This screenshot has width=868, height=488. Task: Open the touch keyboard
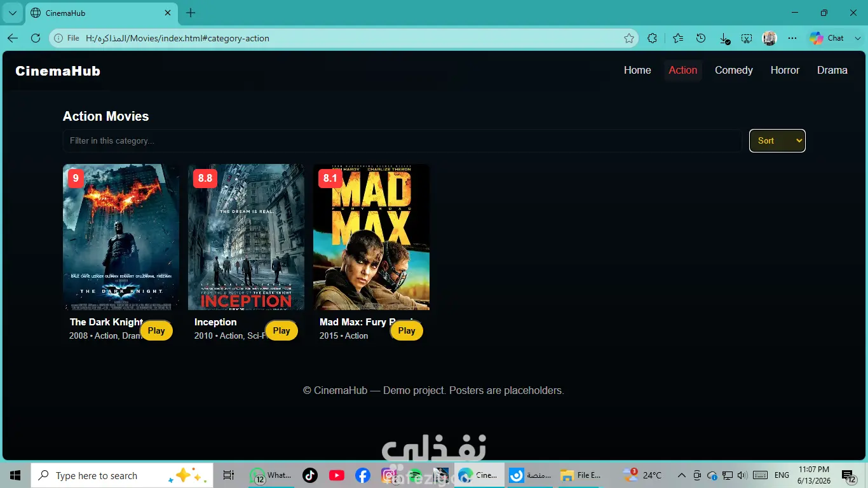pyautogui.click(x=759, y=475)
